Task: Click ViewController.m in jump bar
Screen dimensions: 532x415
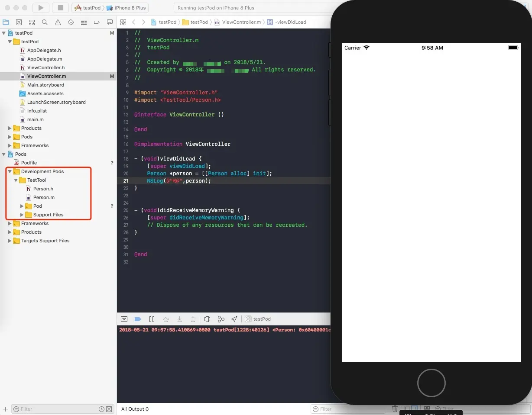Action: coord(238,22)
